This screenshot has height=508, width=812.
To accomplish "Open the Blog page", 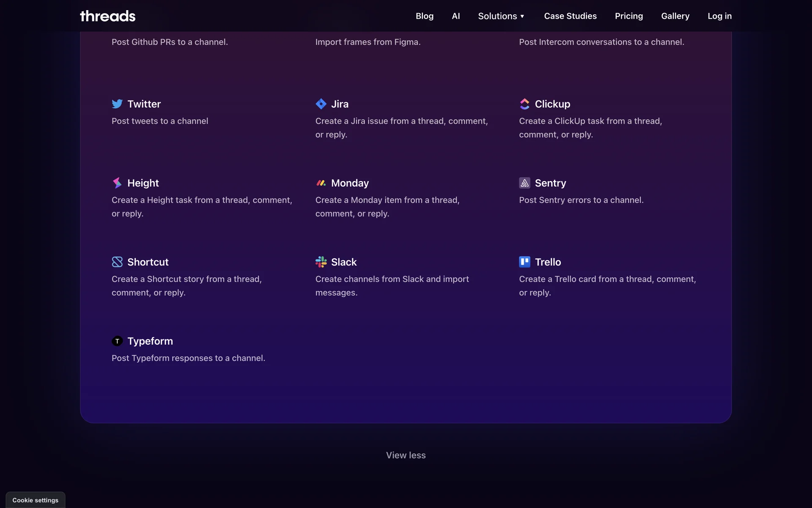I will coord(424,16).
